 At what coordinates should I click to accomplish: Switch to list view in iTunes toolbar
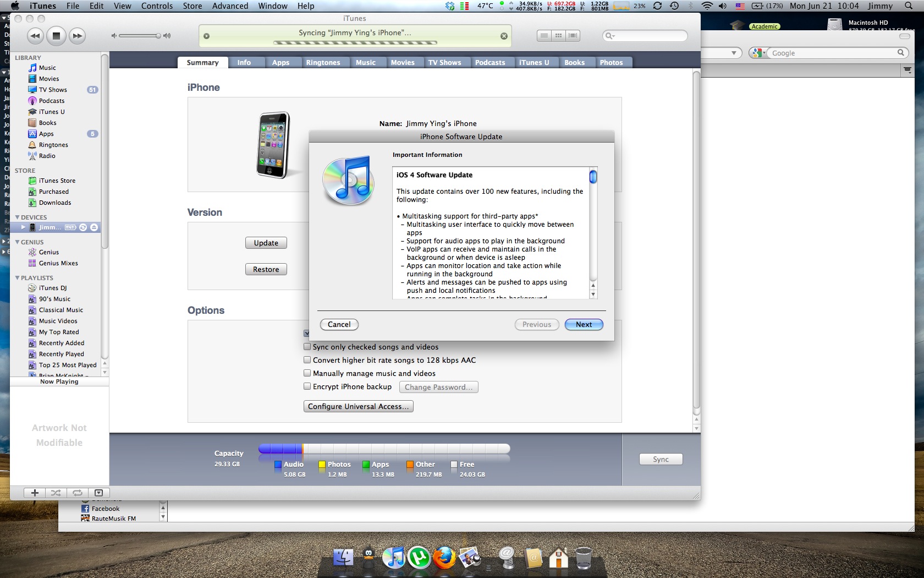(x=544, y=36)
